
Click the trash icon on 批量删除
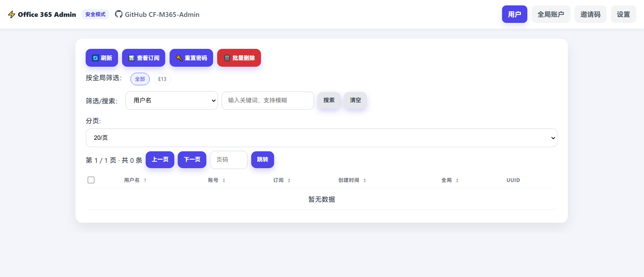click(227, 58)
